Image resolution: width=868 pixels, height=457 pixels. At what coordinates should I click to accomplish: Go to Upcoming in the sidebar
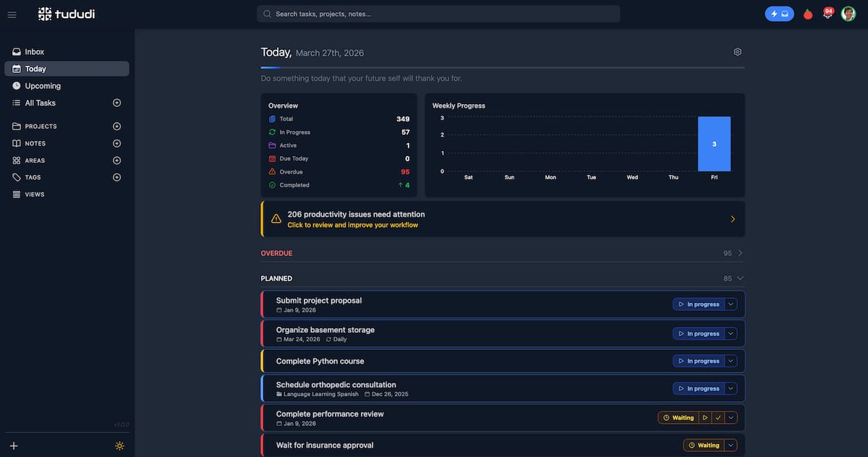pyautogui.click(x=67, y=85)
